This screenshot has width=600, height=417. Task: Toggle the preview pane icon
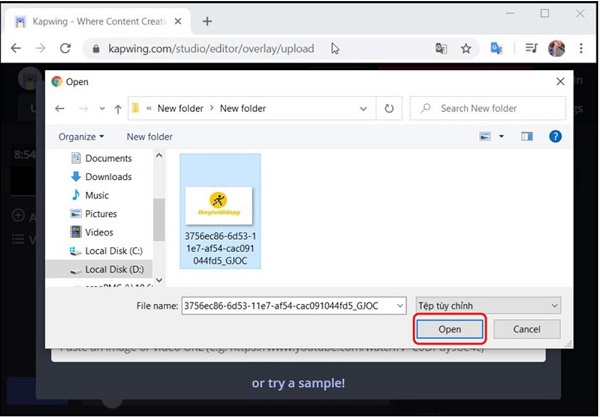[527, 136]
